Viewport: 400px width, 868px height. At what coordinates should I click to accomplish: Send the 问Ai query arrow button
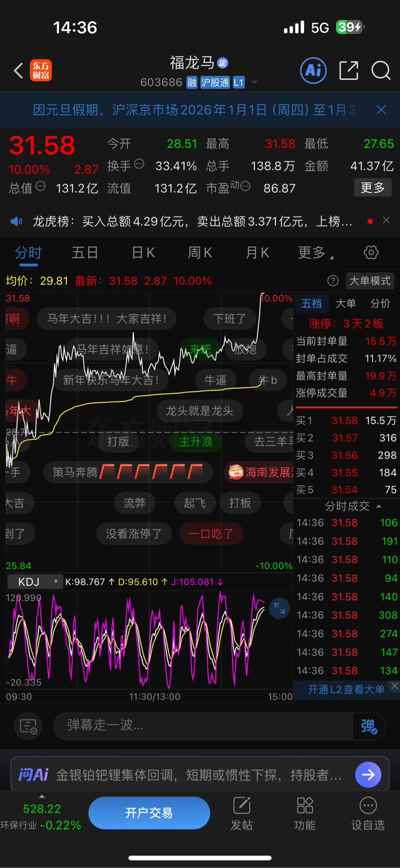(368, 775)
